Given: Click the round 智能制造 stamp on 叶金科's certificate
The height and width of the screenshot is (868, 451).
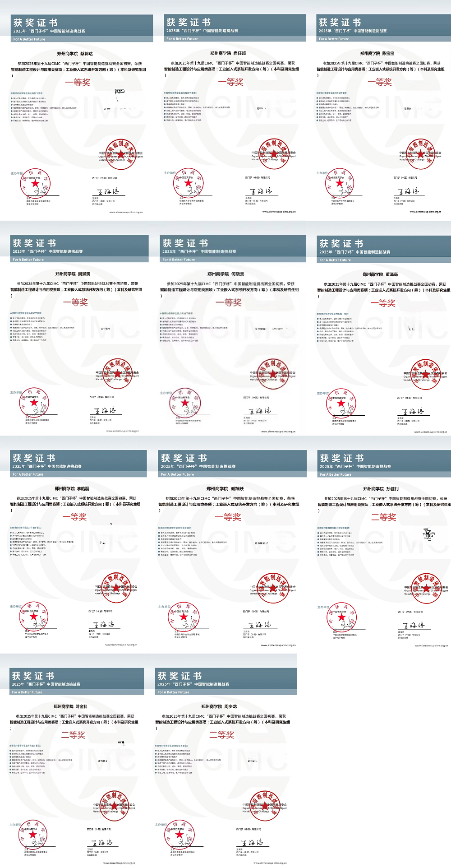Looking at the screenshot, I should [115, 807].
